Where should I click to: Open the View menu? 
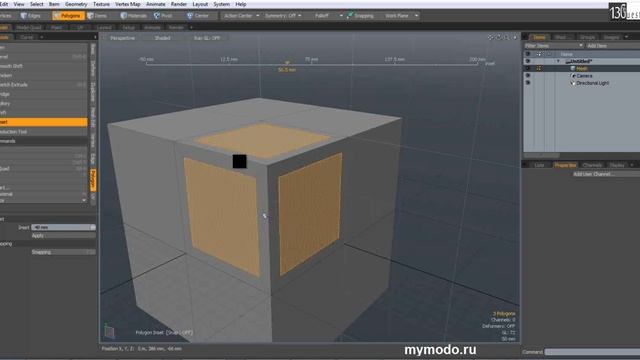coord(19,4)
